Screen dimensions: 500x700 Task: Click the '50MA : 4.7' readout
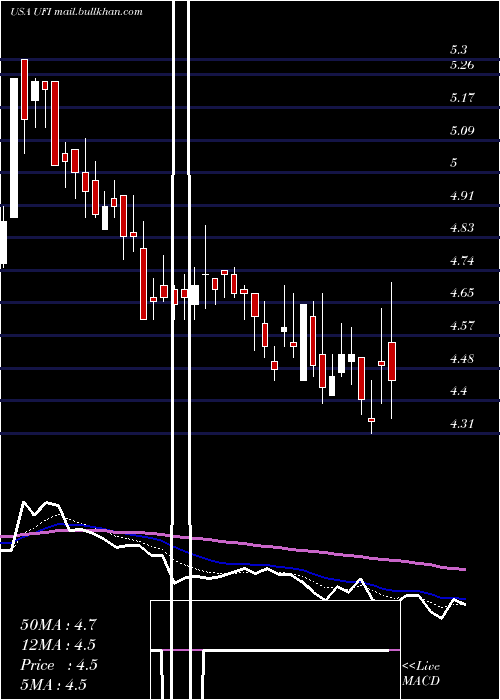click(x=58, y=625)
